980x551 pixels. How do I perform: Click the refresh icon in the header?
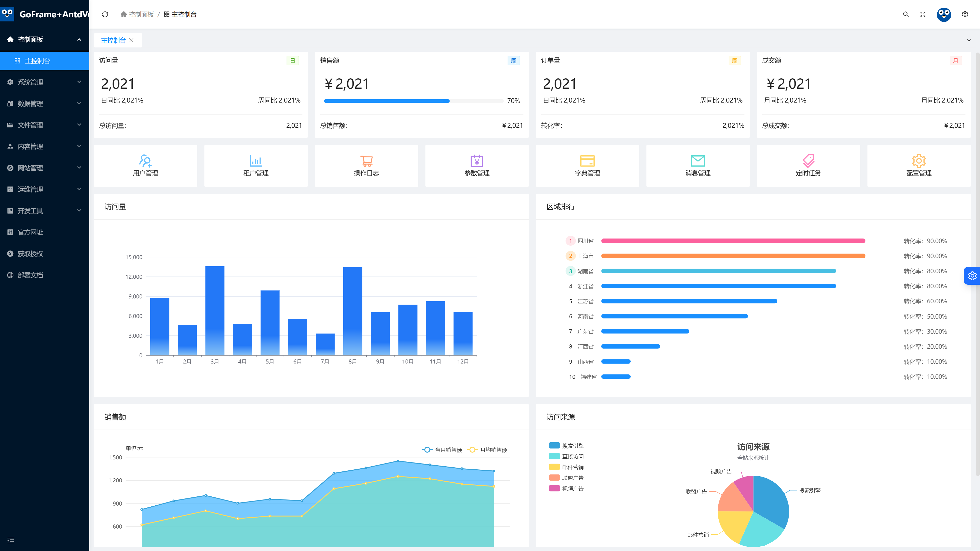pos(105,15)
